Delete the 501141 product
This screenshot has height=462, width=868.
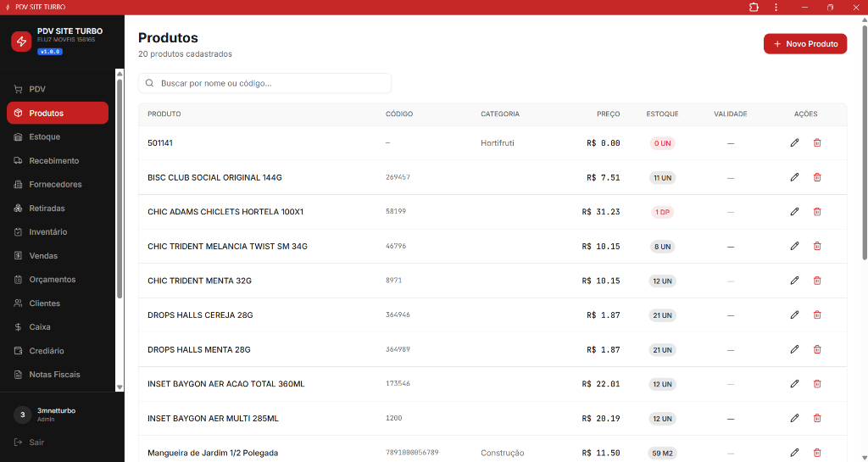point(817,142)
